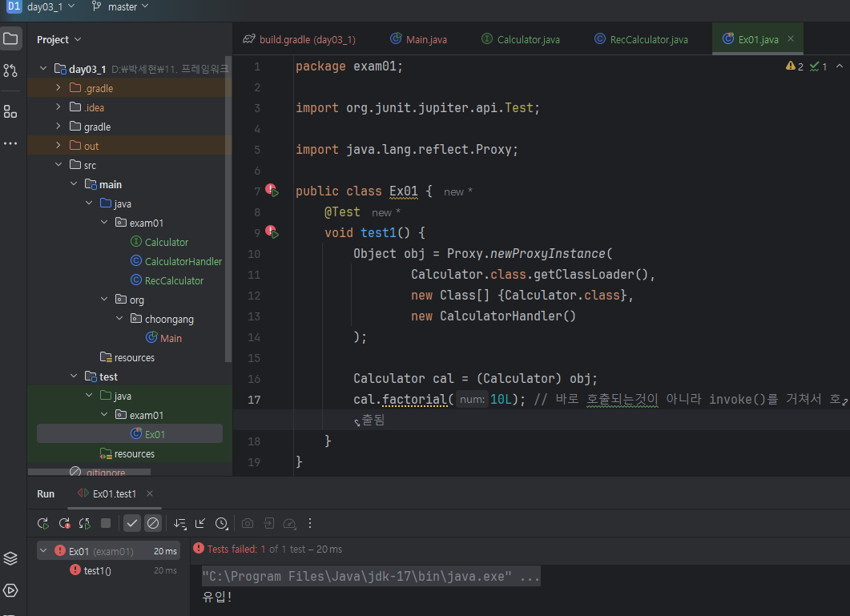850x616 pixels.
Task: Toggle Show Passed tests checkmark
Action: (x=131, y=523)
